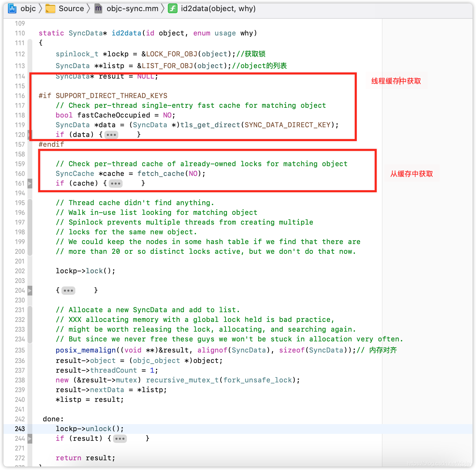This screenshot has width=476, height=470.
Task: Click 'spinlock_t' type on line 112
Action: (x=77, y=54)
